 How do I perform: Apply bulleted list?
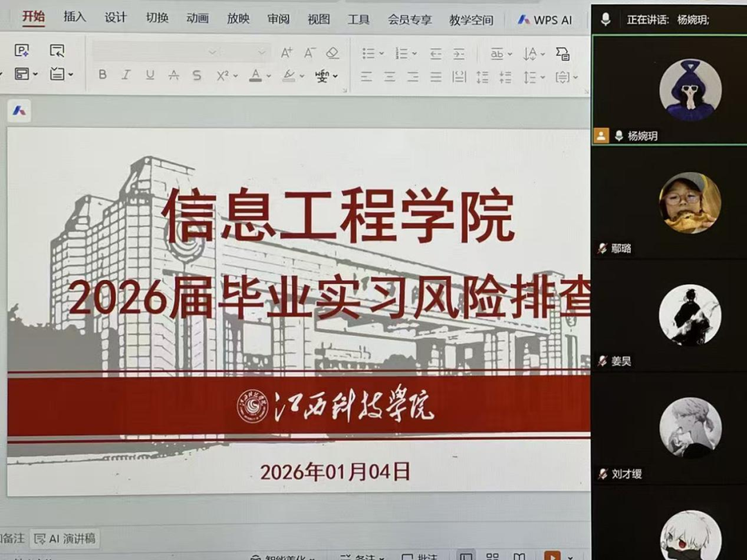(368, 53)
